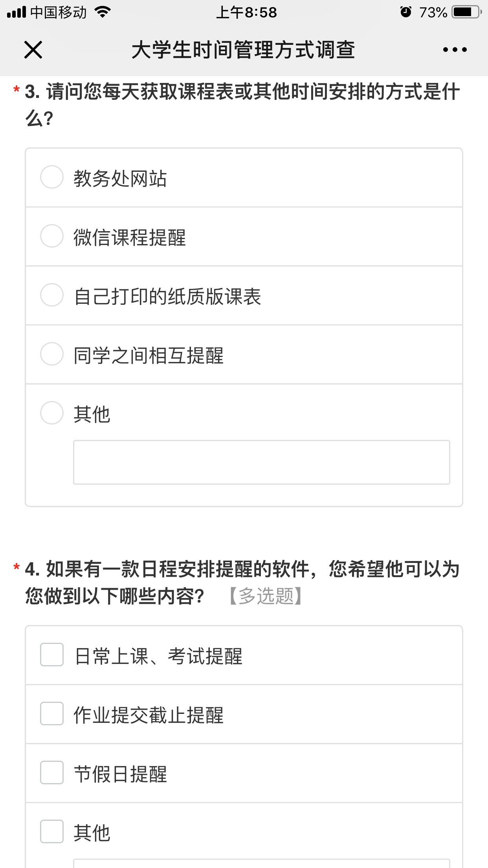
Task: Tap the cellular signal bars icon
Action: click(x=17, y=12)
